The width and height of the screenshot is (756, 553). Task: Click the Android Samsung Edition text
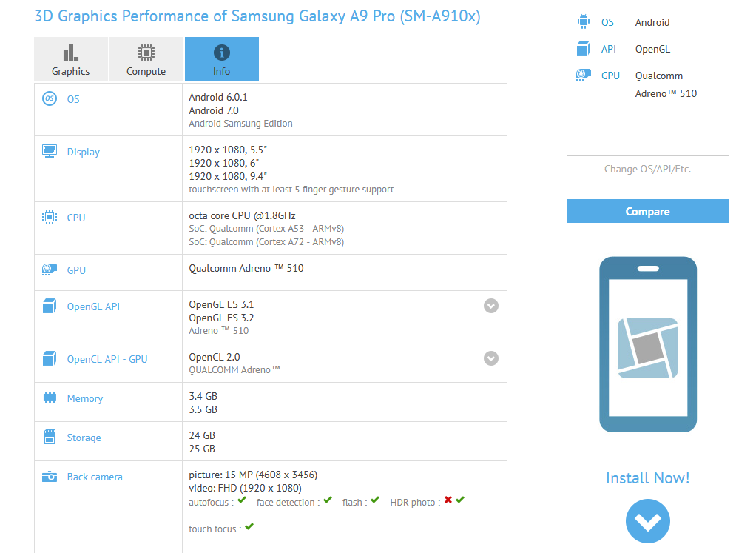[240, 124]
